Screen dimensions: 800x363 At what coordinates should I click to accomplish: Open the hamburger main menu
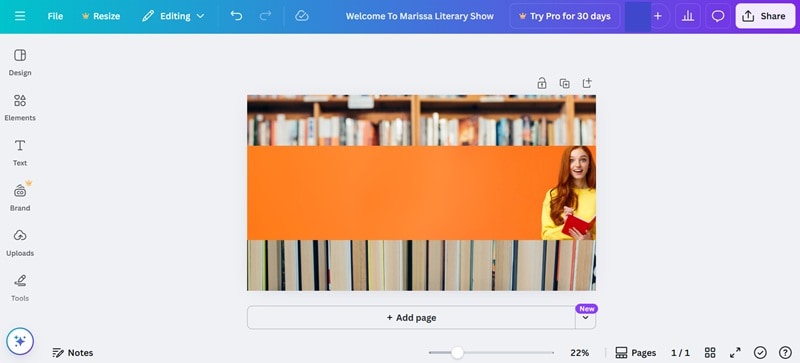pos(20,16)
